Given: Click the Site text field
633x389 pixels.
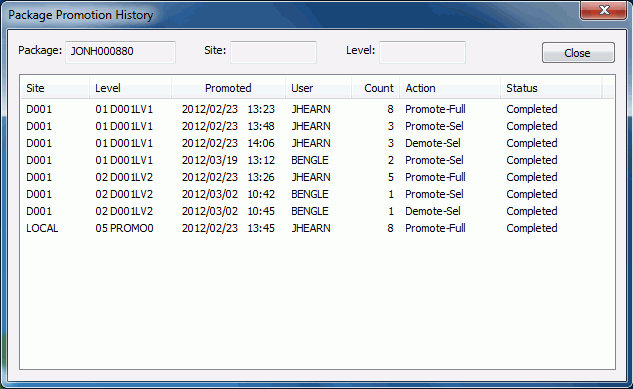Looking at the screenshot, I should pyautogui.click(x=273, y=52).
